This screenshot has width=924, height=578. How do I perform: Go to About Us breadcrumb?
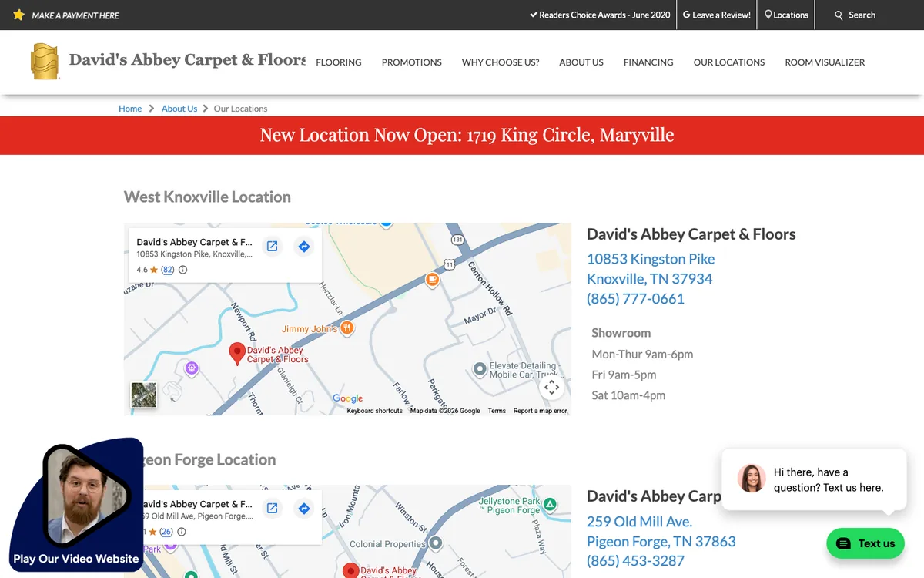coord(179,109)
